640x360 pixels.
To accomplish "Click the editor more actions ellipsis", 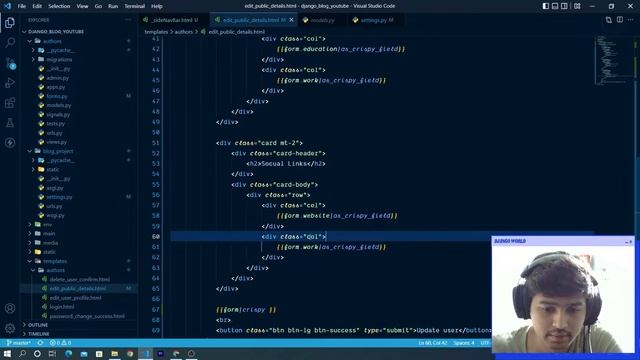I will click(x=631, y=20).
